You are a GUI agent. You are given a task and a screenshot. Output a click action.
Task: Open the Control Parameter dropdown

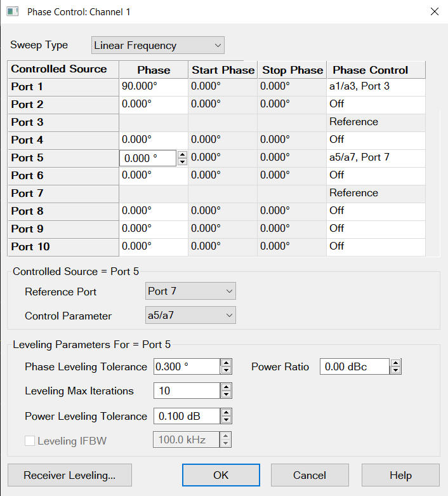pyautogui.click(x=190, y=315)
